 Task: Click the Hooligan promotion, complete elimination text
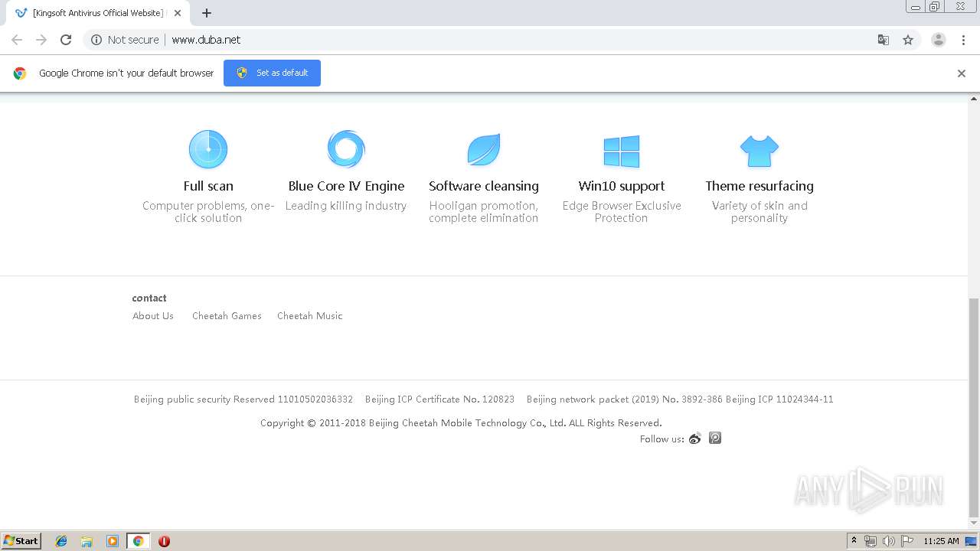pos(484,212)
